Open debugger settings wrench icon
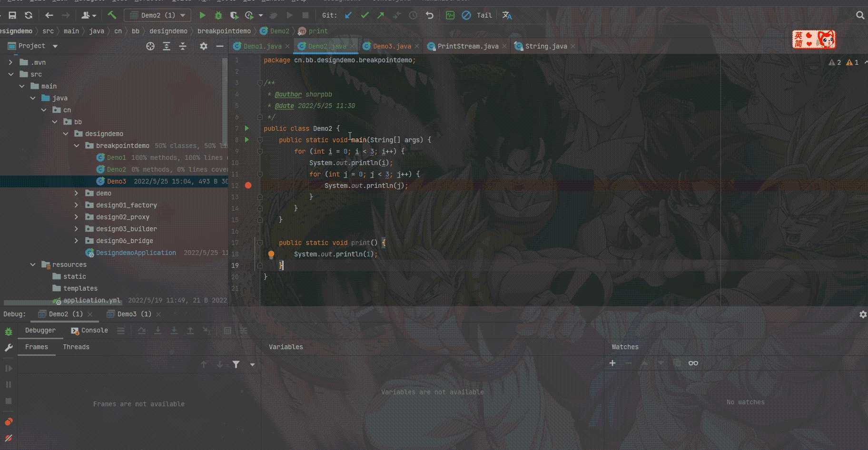The height and width of the screenshot is (450, 868). click(x=9, y=348)
